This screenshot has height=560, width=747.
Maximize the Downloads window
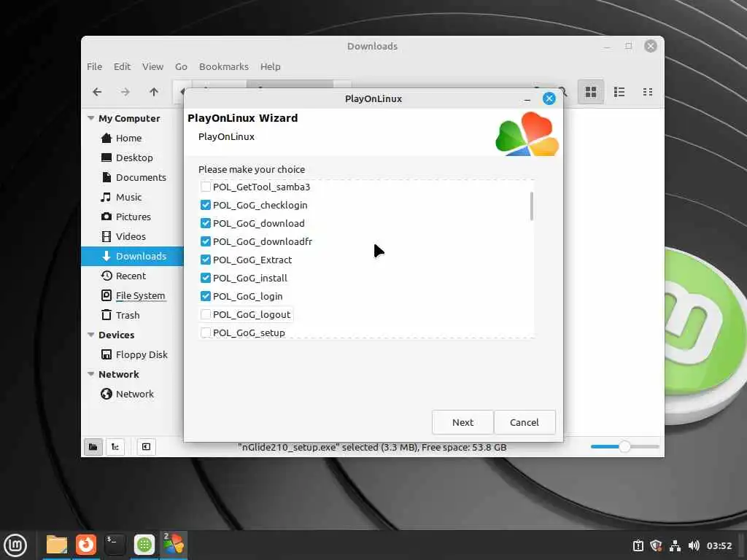pyautogui.click(x=629, y=46)
